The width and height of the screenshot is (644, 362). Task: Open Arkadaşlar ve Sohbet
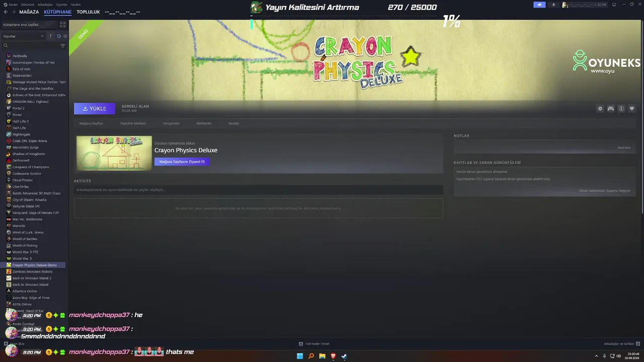pyautogui.click(x=621, y=344)
